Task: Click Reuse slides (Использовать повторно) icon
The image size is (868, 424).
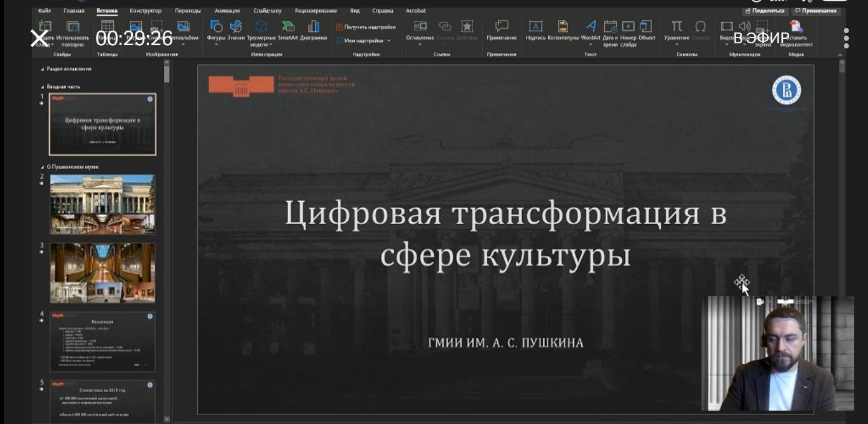Action: click(x=73, y=26)
